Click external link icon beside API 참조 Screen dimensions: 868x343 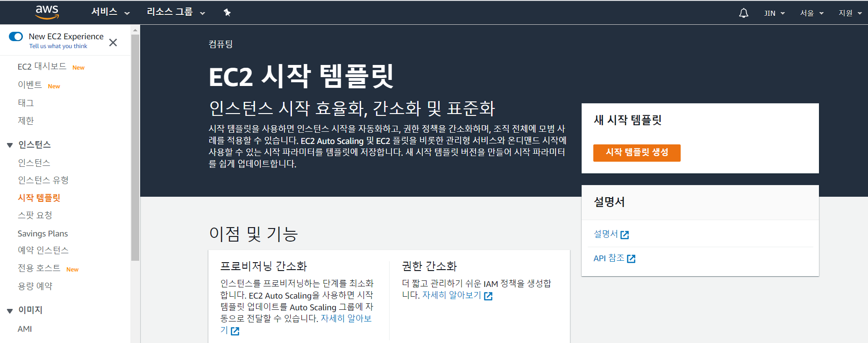(631, 258)
